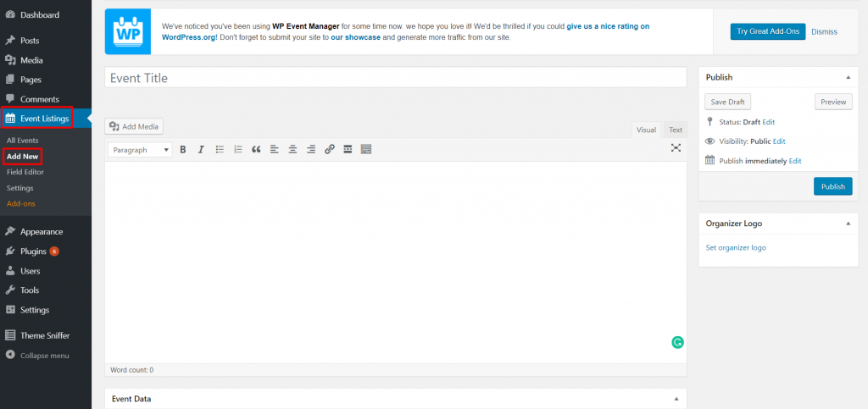The image size is (868, 409).
Task: Open the Theme Sniffer menu
Action: pos(46,335)
